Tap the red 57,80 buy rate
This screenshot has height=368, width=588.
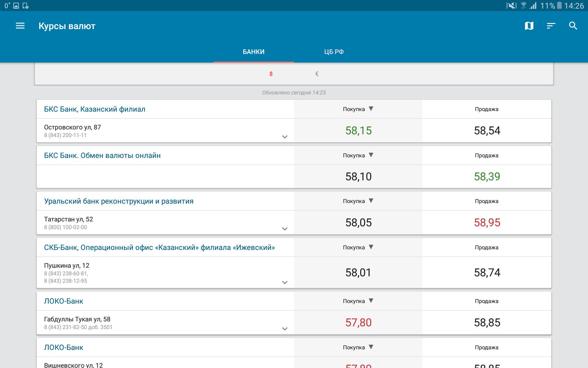pyautogui.click(x=358, y=323)
